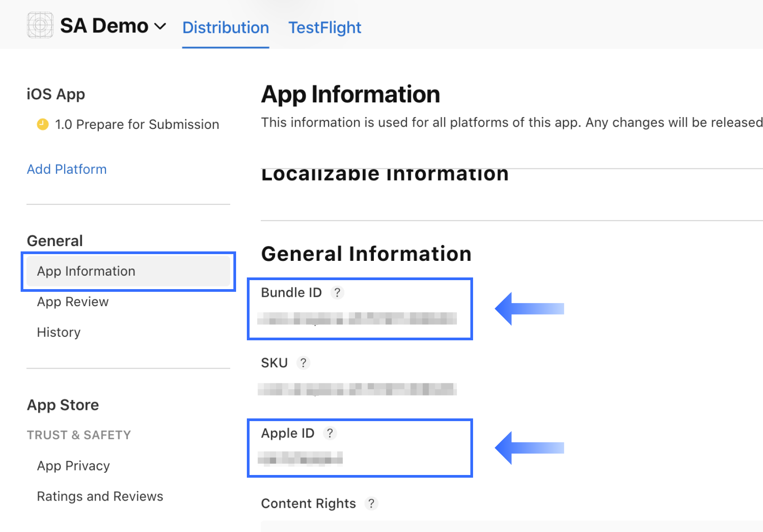Go to Ratings and Reviews
The image size is (763, 532).
click(100, 496)
